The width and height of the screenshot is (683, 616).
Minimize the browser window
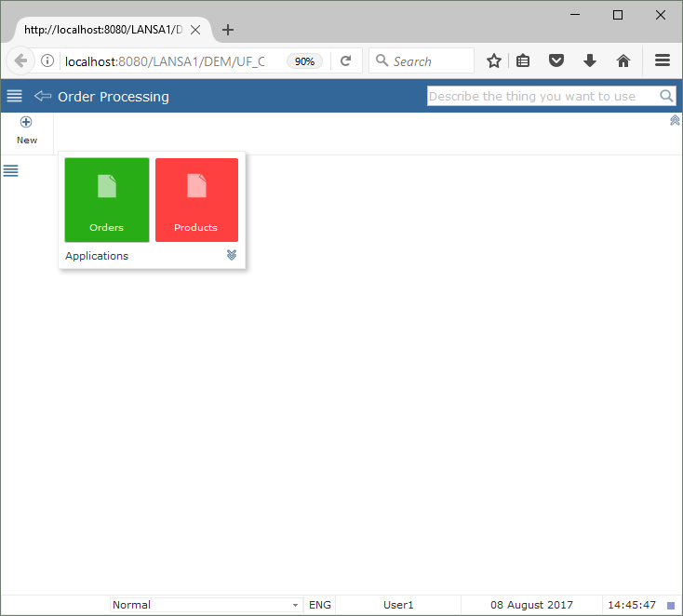pos(575,14)
